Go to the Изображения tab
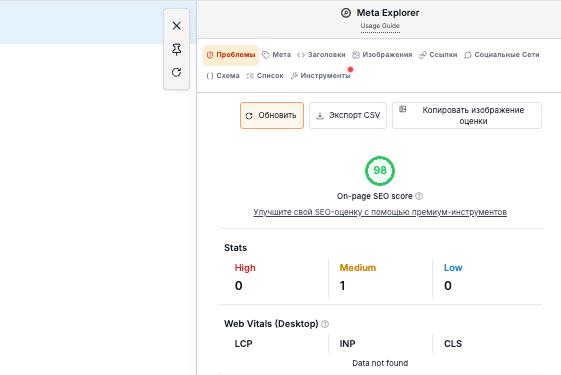The height and width of the screenshot is (375, 561). pos(382,55)
